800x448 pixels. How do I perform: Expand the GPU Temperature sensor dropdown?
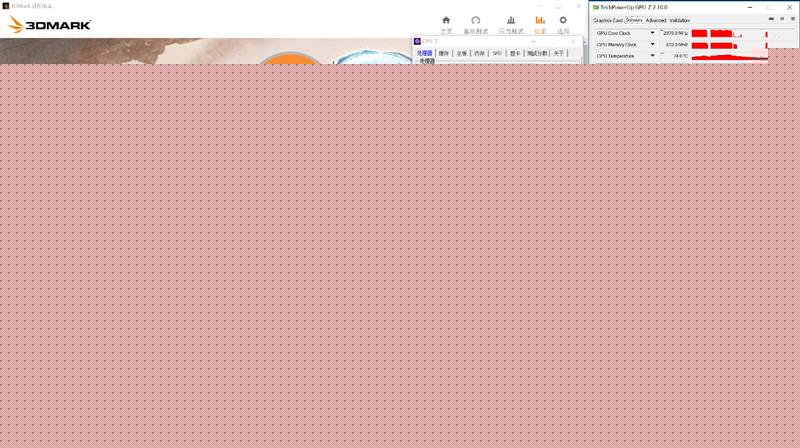[x=653, y=56]
